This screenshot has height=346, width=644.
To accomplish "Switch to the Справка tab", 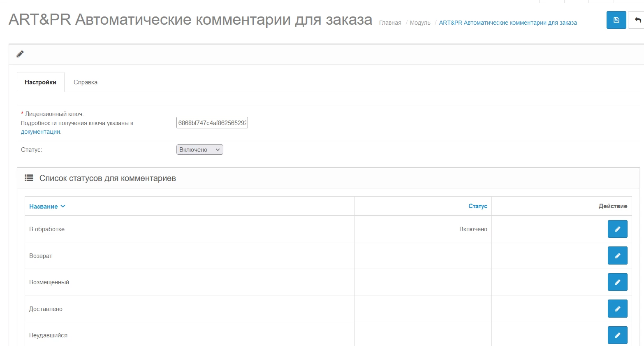I will 86,82.
